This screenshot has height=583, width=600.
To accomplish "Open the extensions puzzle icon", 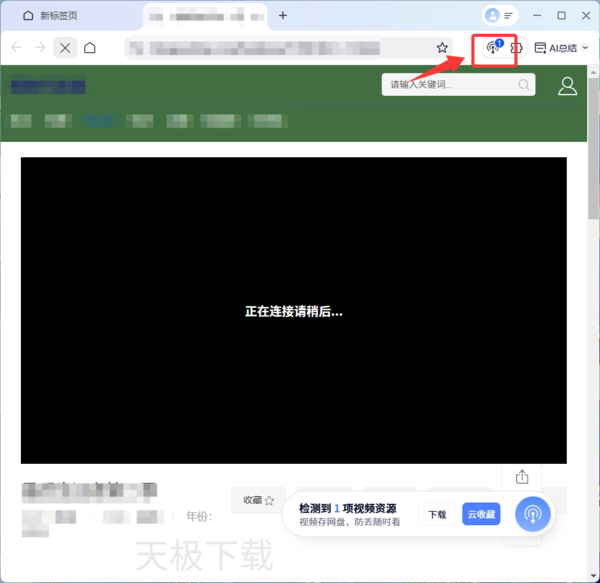I will click(517, 48).
